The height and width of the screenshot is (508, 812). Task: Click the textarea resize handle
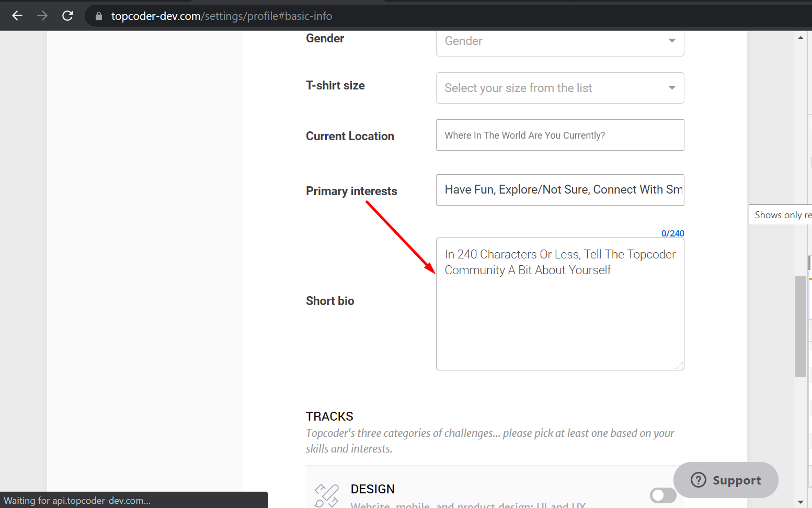[681, 366]
